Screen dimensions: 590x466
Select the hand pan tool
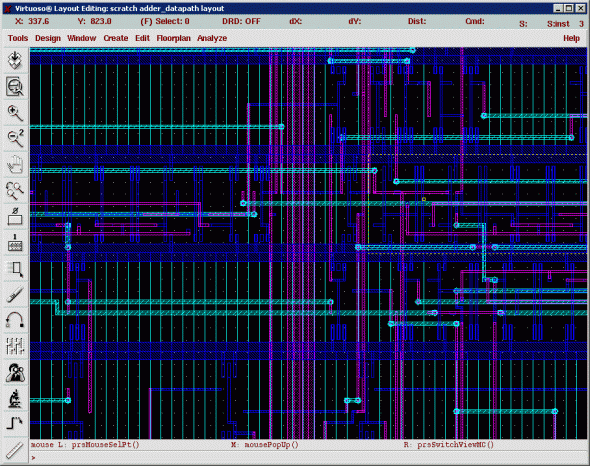[15, 164]
